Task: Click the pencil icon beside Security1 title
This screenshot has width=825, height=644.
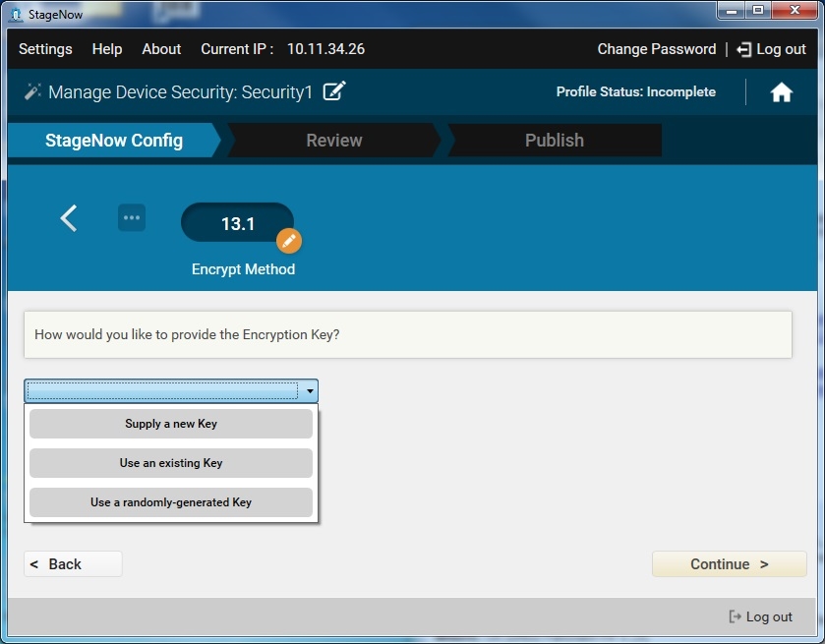Action: coord(334,91)
